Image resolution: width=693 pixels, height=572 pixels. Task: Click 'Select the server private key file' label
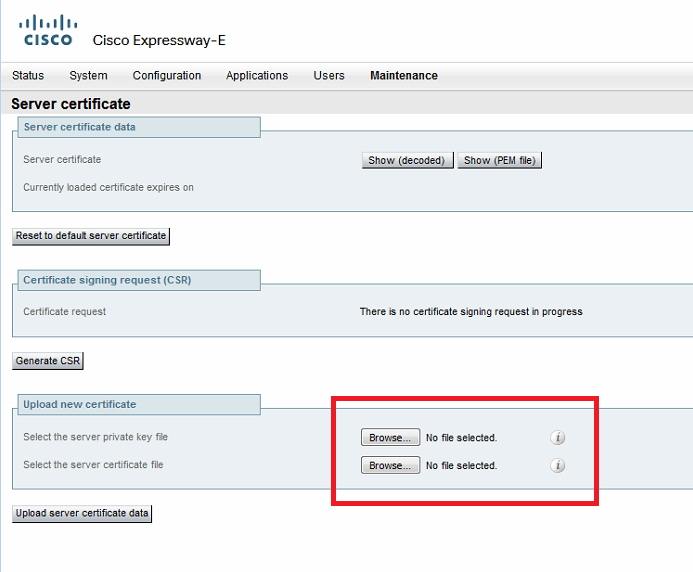click(x=95, y=437)
